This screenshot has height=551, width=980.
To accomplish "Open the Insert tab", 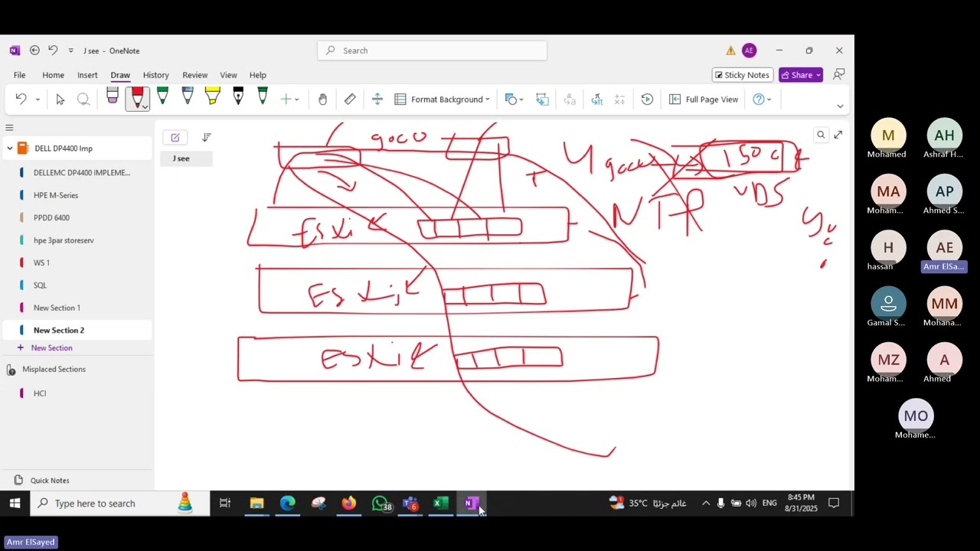I will (x=87, y=75).
